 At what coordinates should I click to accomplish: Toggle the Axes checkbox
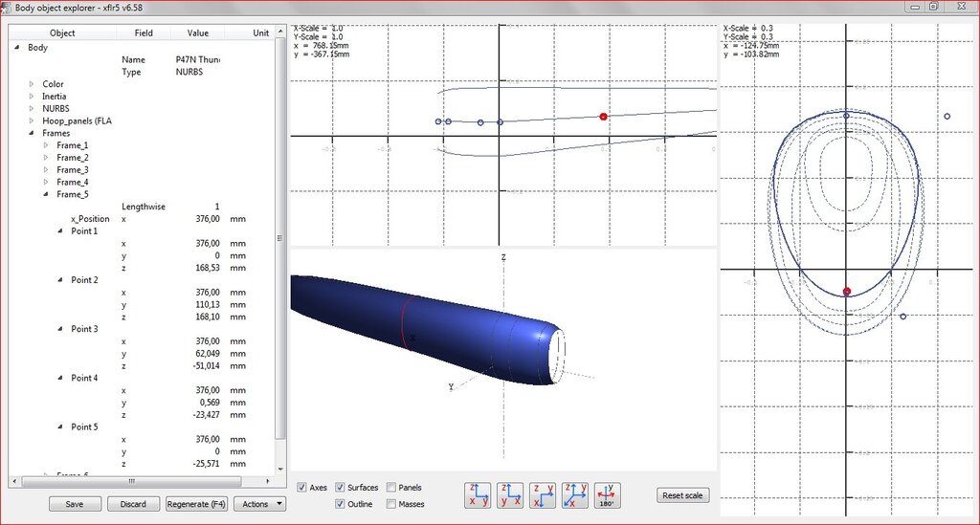pos(303,488)
